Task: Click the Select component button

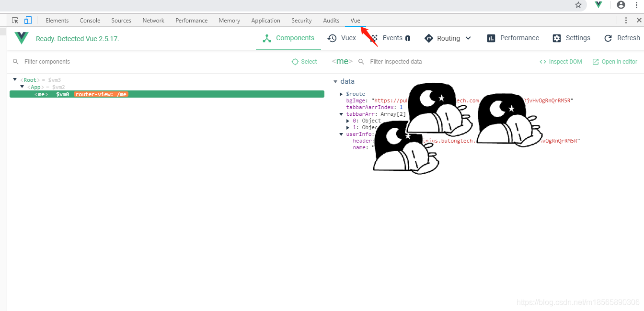Action: pyautogui.click(x=304, y=62)
